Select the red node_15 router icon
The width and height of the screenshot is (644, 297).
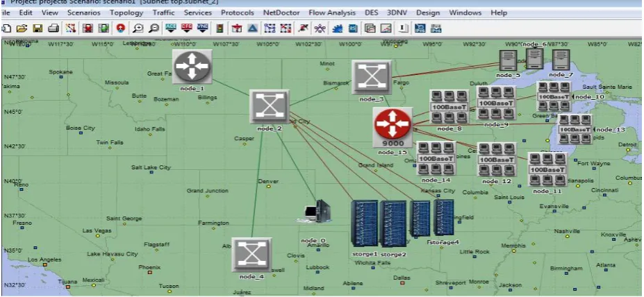(x=393, y=127)
